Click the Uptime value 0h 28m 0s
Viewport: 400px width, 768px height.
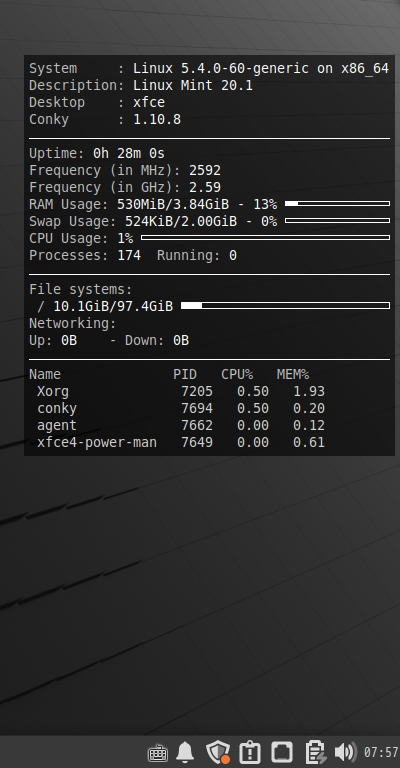(x=129, y=154)
